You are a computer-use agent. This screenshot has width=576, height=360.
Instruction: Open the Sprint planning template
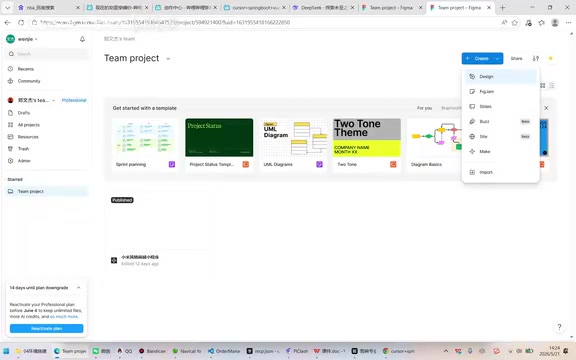point(145,145)
